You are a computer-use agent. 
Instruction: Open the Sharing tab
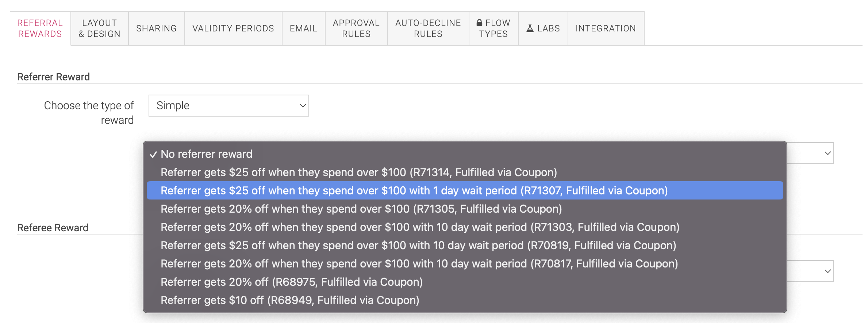[x=157, y=28]
